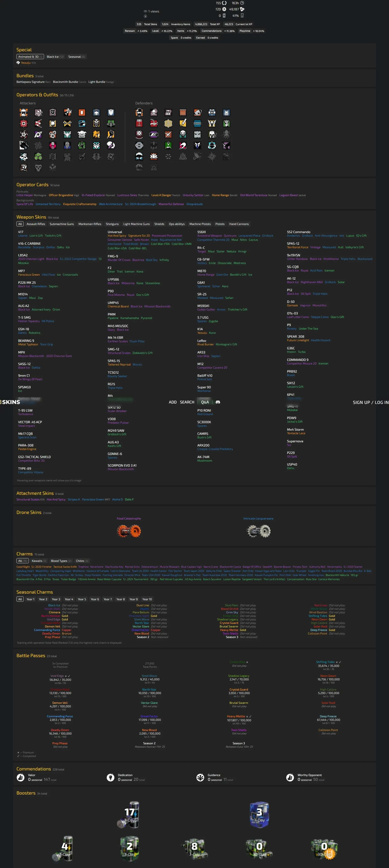
Task: Filter charms by Chibis category
Action: click(82, 561)
